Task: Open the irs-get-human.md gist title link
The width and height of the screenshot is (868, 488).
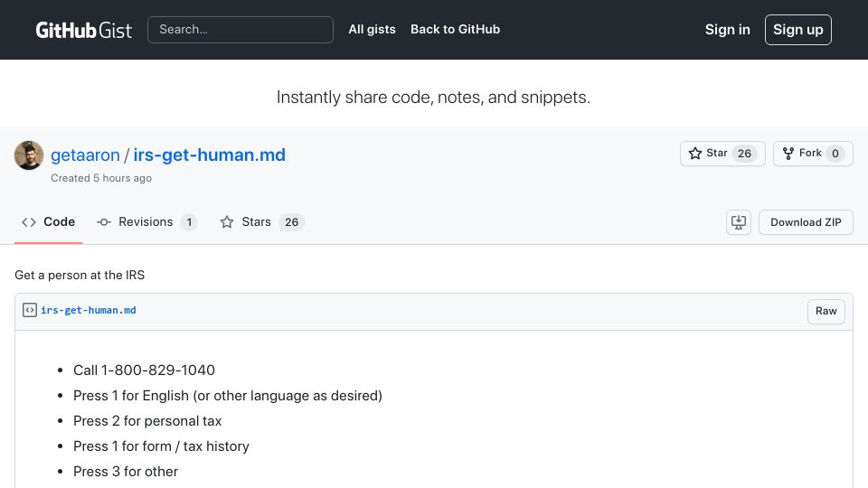Action: pyautogui.click(x=209, y=155)
